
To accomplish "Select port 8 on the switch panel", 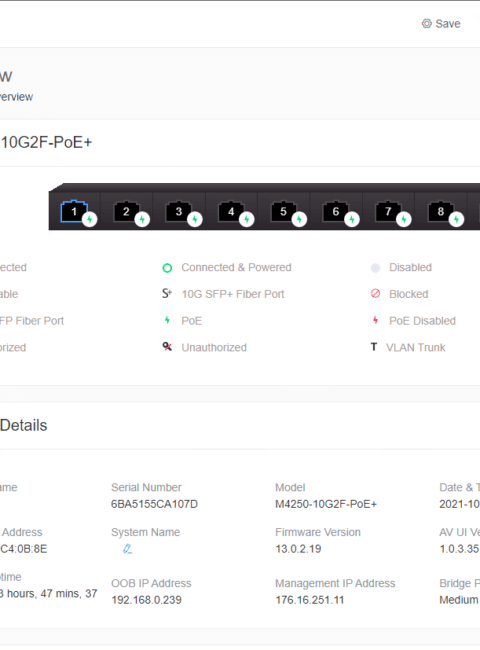I will (x=441, y=211).
